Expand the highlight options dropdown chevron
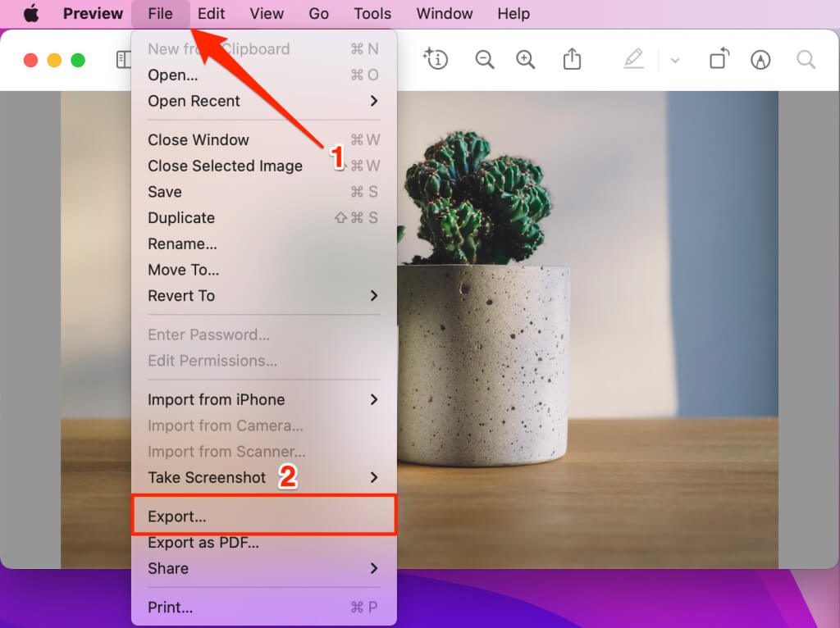The width and height of the screenshot is (840, 628). [675, 60]
